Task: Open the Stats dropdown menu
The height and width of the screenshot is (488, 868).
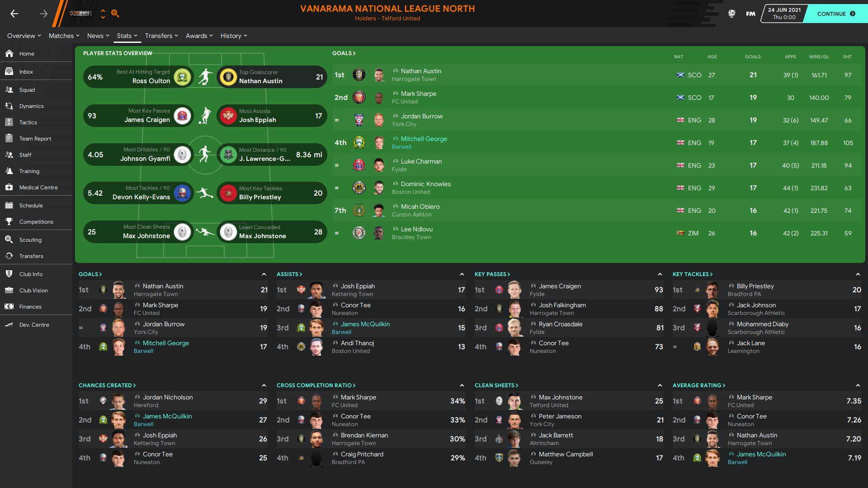Action: [x=127, y=36]
